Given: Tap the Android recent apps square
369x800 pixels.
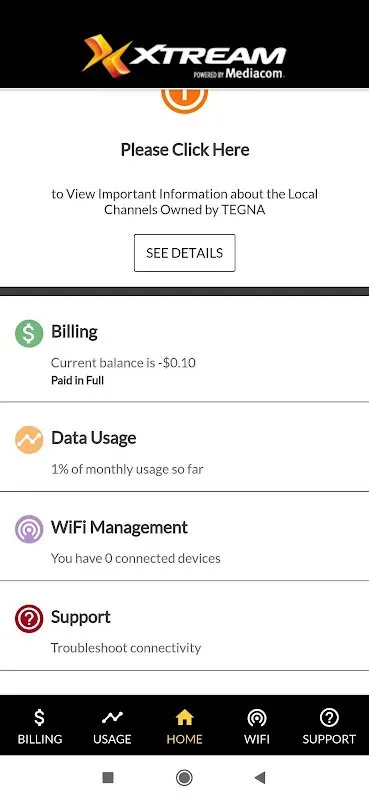Looking at the screenshot, I should click(108, 778).
